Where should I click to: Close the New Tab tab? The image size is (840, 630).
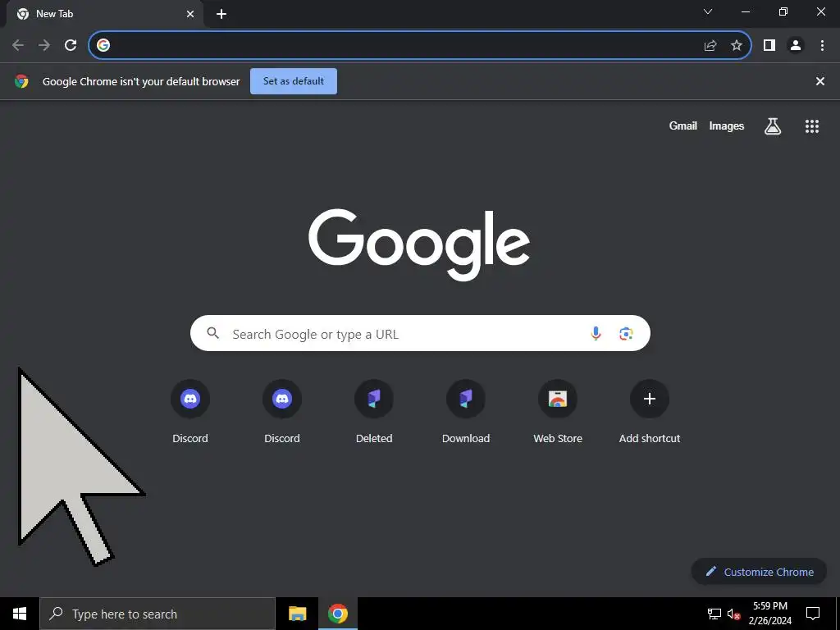coord(190,15)
